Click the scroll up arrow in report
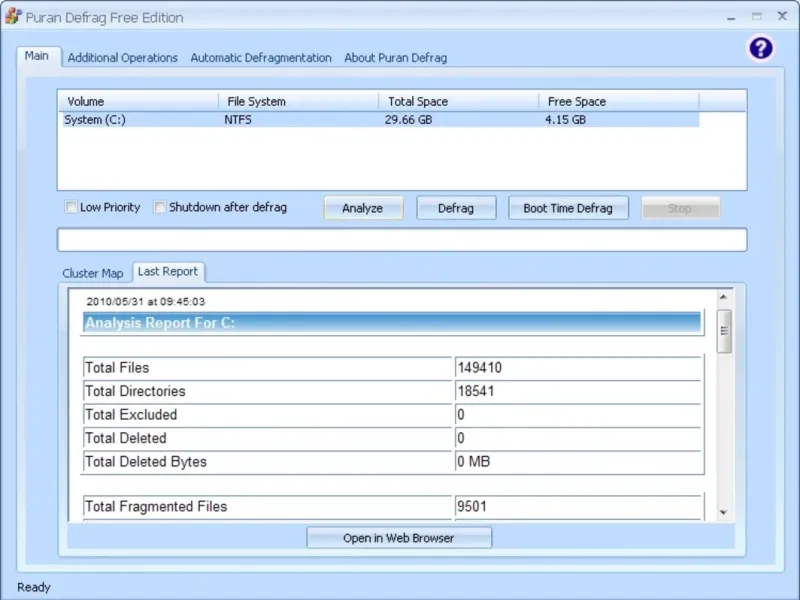This screenshot has width=800, height=600. [x=723, y=297]
